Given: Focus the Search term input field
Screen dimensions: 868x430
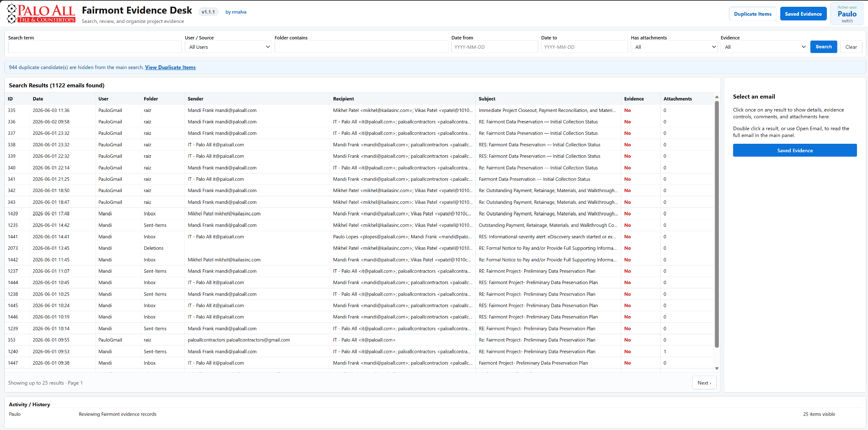Looking at the screenshot, I should 95,47.
